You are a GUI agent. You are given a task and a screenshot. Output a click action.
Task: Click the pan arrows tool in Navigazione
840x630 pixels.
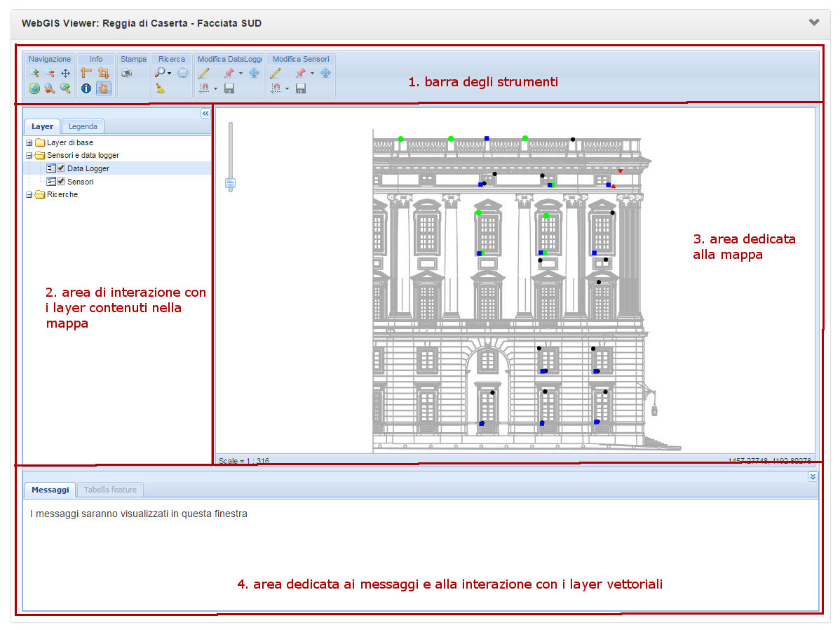coord(66,73)
